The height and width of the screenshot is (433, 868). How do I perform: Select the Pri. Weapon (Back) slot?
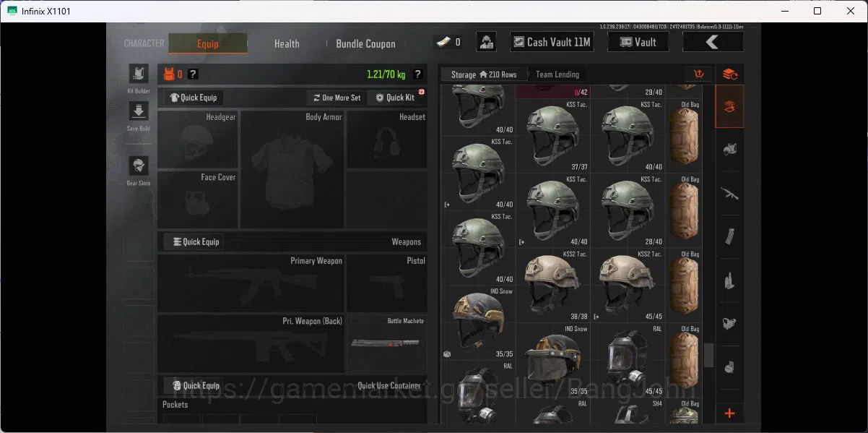251,343
